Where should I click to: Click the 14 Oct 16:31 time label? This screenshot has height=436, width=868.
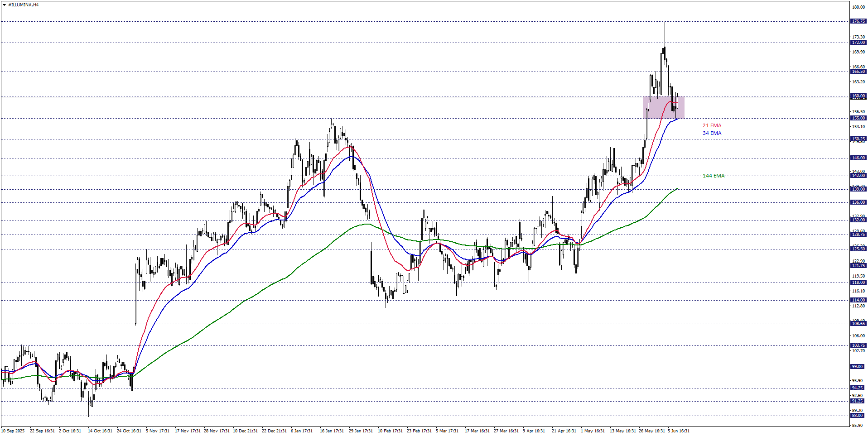click(100, 431)
